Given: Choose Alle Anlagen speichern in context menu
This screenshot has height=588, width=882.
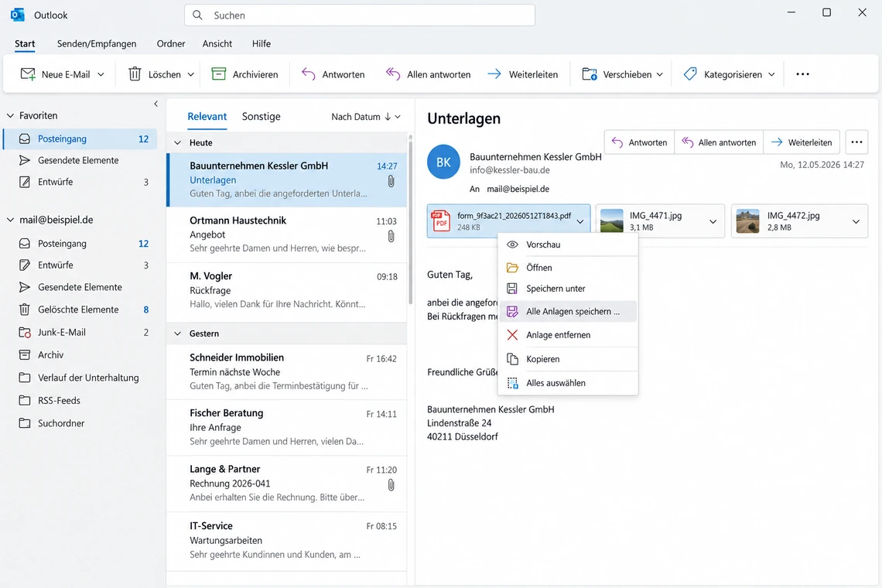Looking at the screenshot, I should pos(568,311).
